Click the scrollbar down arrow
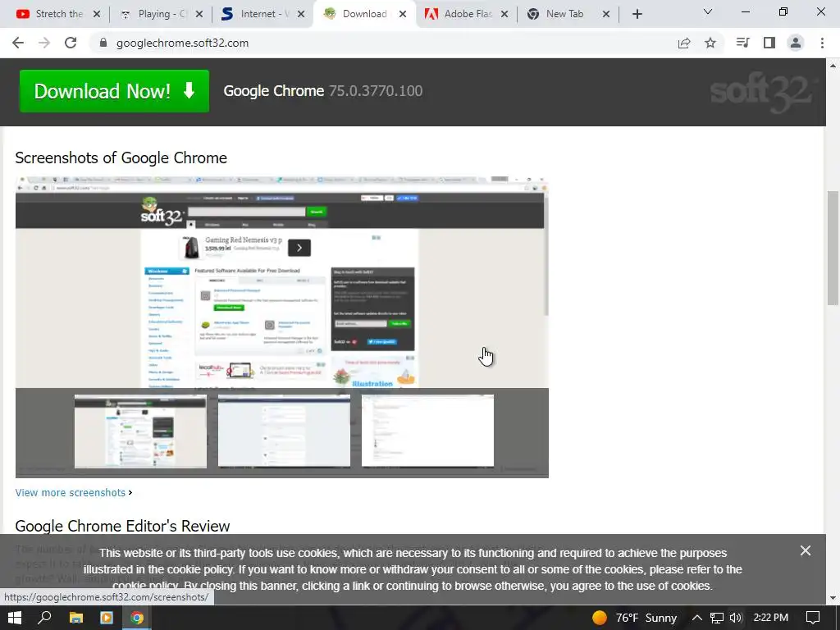Screen dimensions: 840x630 833,598
